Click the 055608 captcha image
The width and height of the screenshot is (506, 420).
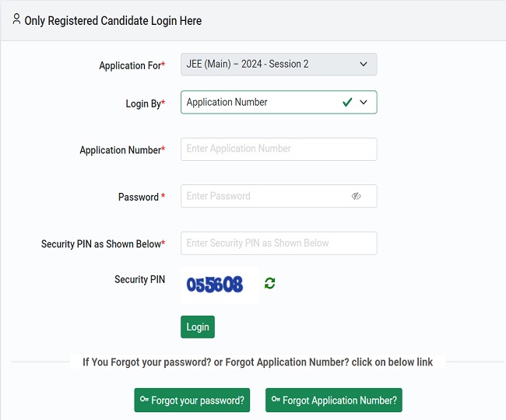215,285
